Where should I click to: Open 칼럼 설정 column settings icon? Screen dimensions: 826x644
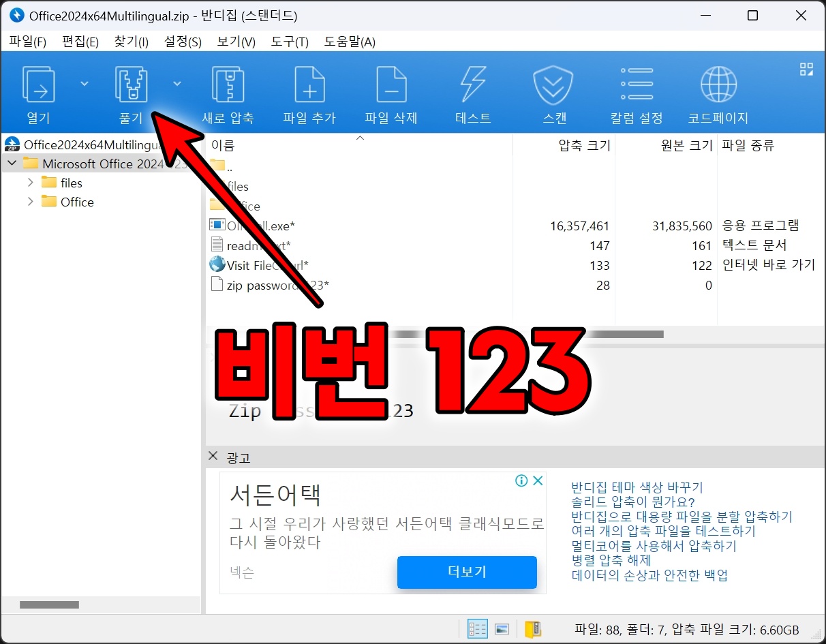click(637, 85)
